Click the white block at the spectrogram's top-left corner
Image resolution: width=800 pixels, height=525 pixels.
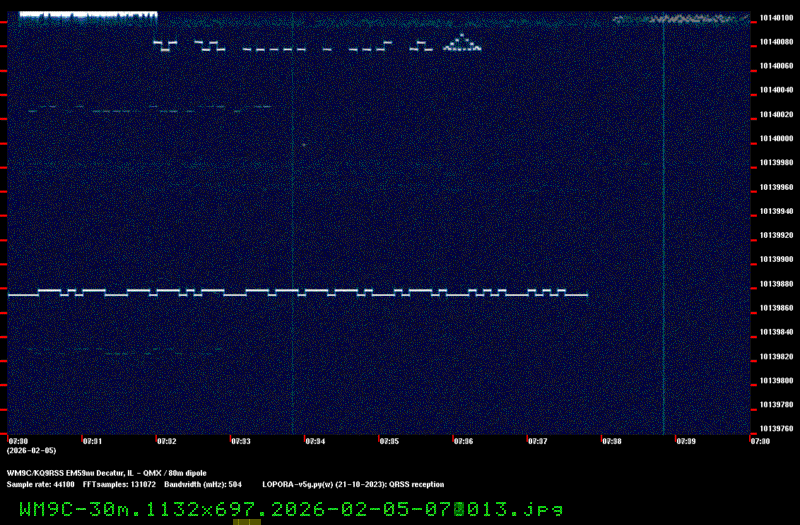(88, 17)
